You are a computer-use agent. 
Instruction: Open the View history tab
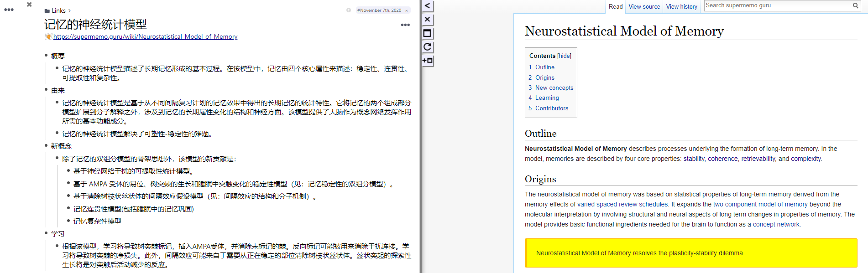point(681,6)
